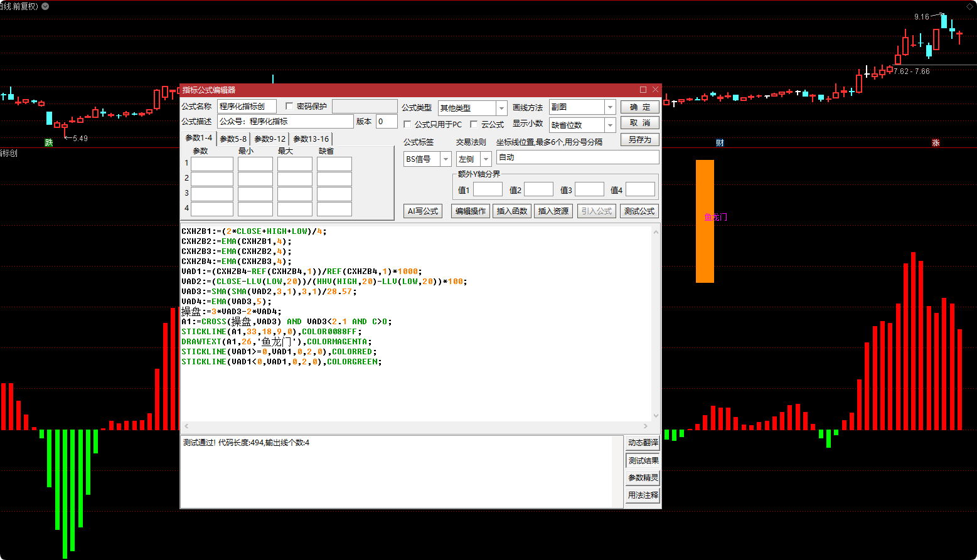Open the 画线方法 dropdown showing 副图
Image resolution: width=977 pixels, height=560 pixels.
609,107
